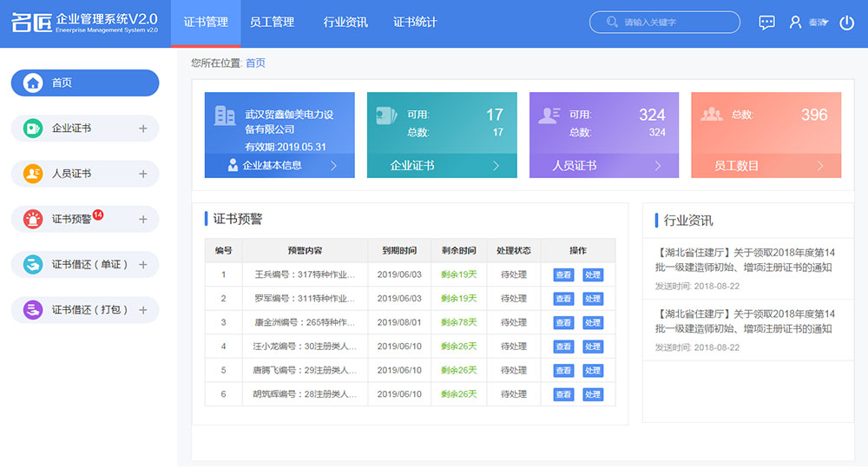Expand 证书借还（打包） with plus sign
The image size is (868, 469).
[x=143, y=310]
